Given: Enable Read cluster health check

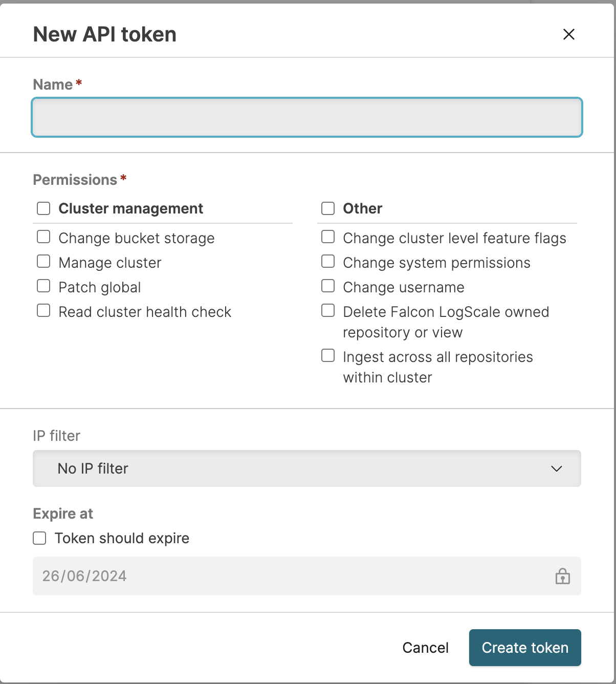Looking at the screenshot, I should [43, 311].
